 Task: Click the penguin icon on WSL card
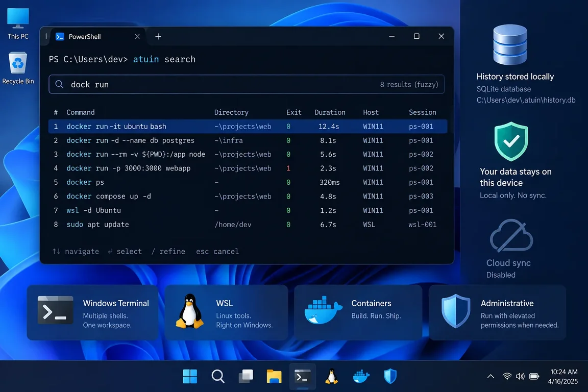coord(190,311)
